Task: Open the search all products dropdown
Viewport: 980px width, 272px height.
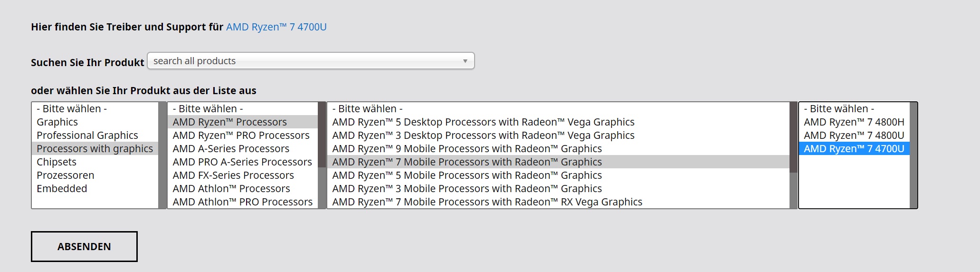Action: tap(311, 61)
